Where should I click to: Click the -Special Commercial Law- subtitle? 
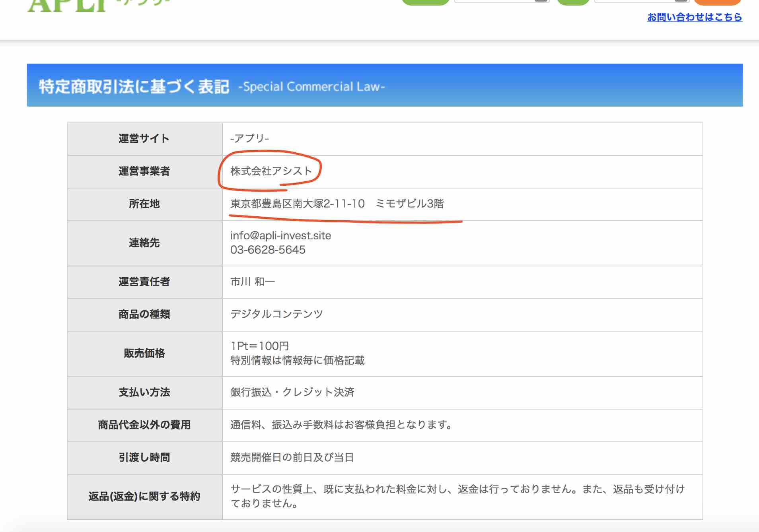[311, 87]
